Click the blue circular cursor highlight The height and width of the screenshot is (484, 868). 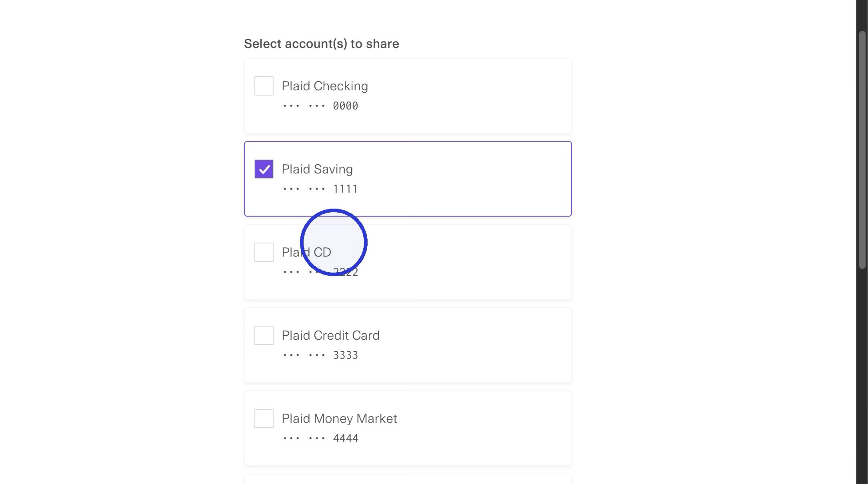pos(334,242)
